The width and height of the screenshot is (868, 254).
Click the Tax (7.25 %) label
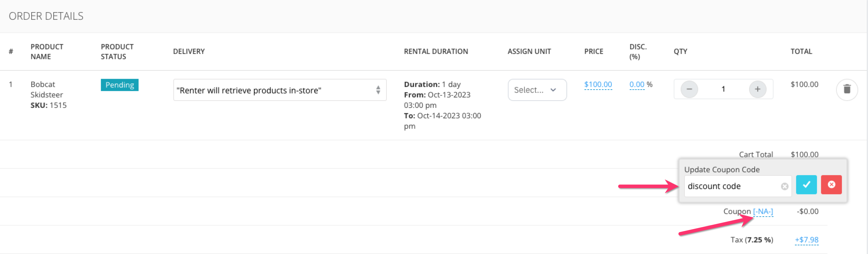[x=751, y=240]
